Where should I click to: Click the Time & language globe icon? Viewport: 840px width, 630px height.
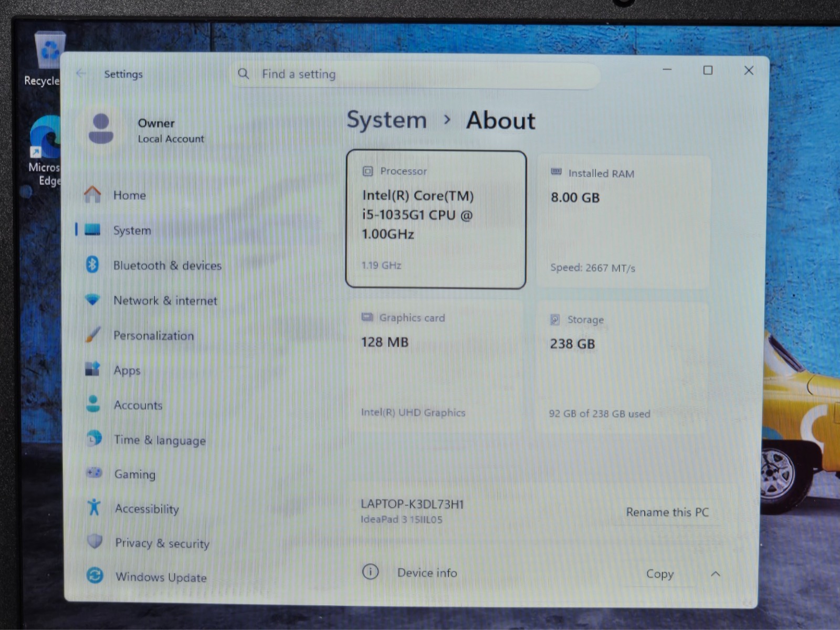[x=93, y=438]
